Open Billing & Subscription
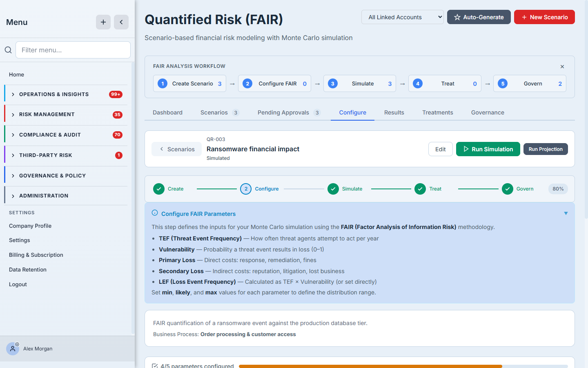Image resolution: width=588 pixels, height=368 pixels. coord(36,255)
